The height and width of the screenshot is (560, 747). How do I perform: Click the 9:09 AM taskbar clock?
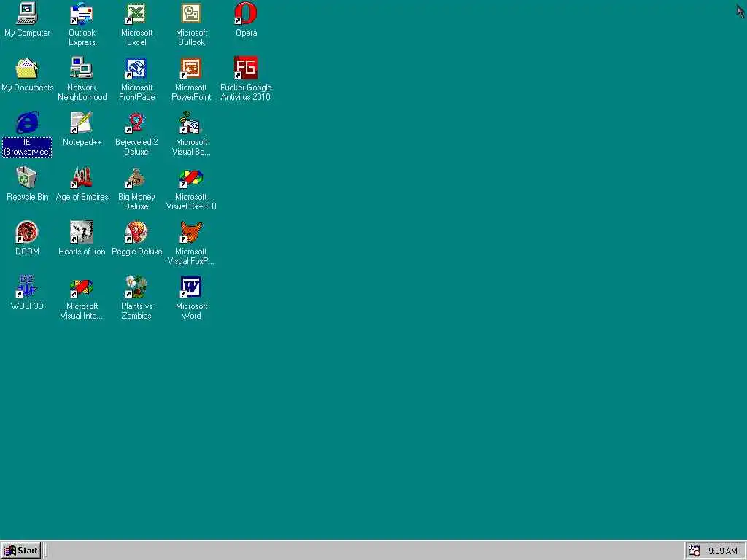tap(723, 551)
